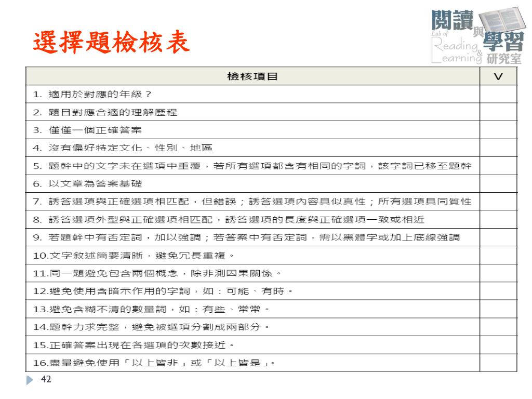The image size is (532, 399).
Task: Click the V check cell for row 16
Action: pos(498,363)
